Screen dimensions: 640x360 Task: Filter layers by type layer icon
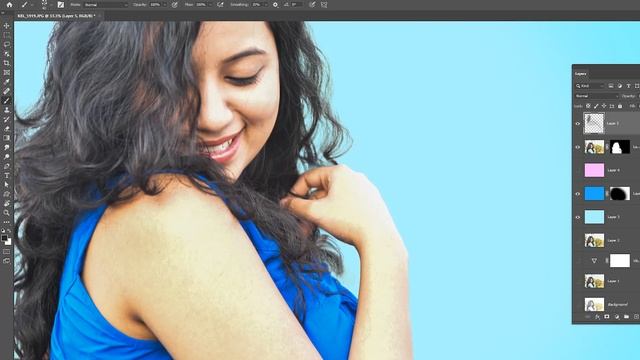coord(628,86)
